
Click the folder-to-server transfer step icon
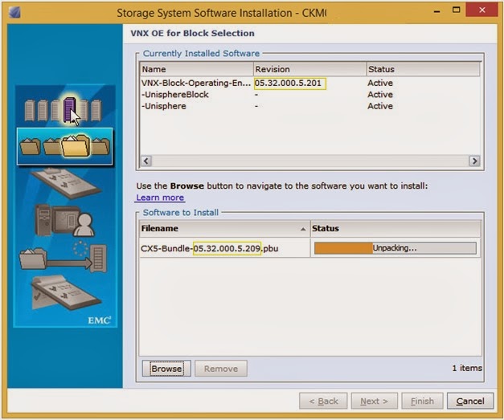click(63, 257)
